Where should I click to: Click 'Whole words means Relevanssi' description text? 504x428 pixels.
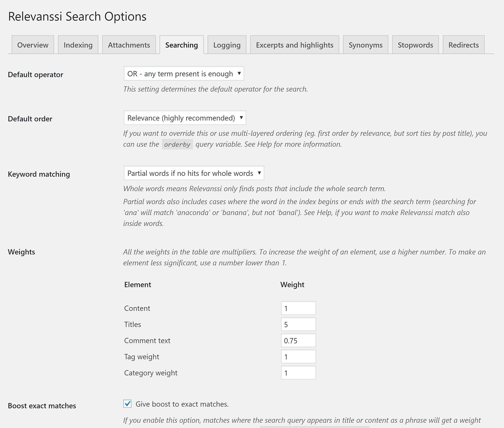[x=255, y=189]
